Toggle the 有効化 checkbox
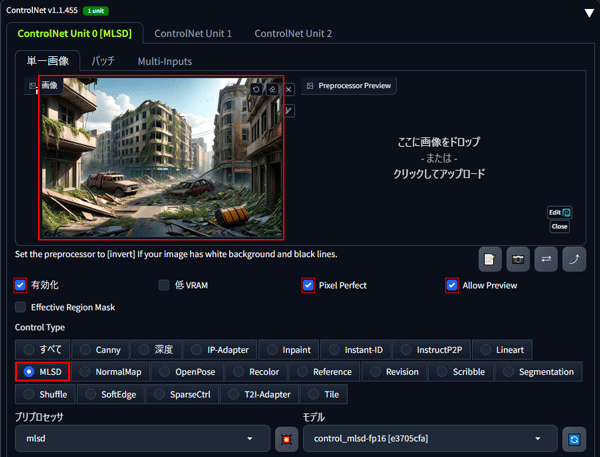 tap(20, 285)
